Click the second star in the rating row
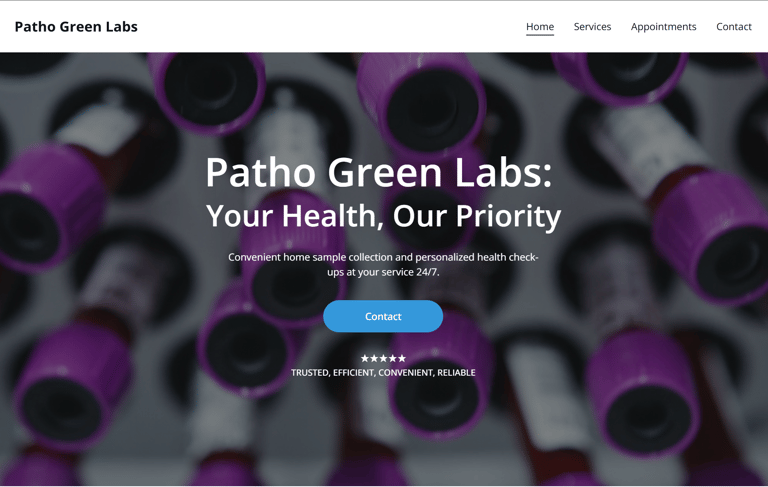Viewport: 768px width, 487px height. pos(374,359)
